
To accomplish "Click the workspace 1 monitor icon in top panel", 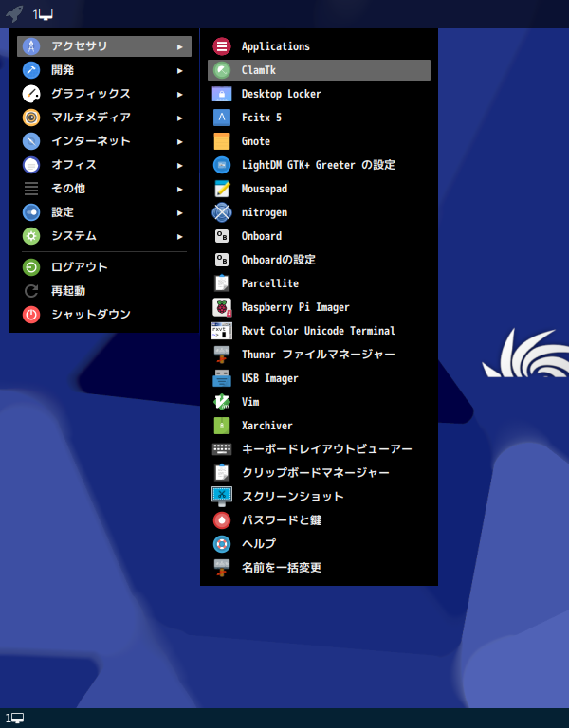I will pyautogui.click(x=43, y=14).
